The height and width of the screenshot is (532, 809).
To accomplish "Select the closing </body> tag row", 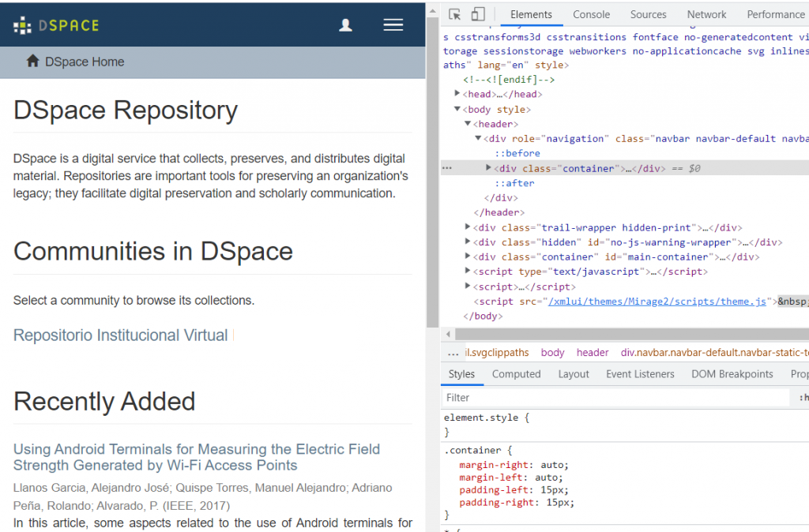I will pos(483,316).
